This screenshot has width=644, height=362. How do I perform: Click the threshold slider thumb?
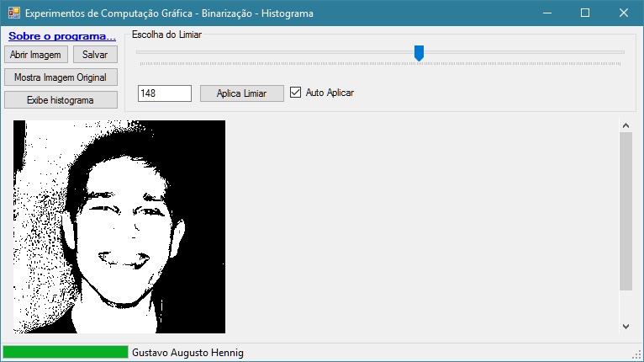pos(419,53)
